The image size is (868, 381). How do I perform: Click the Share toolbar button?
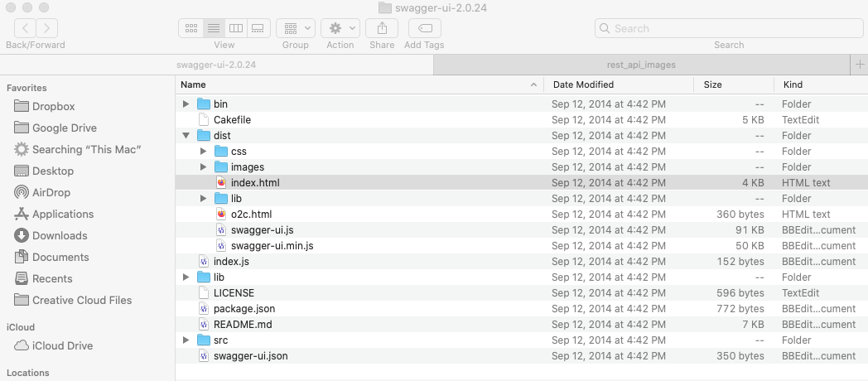382,28
